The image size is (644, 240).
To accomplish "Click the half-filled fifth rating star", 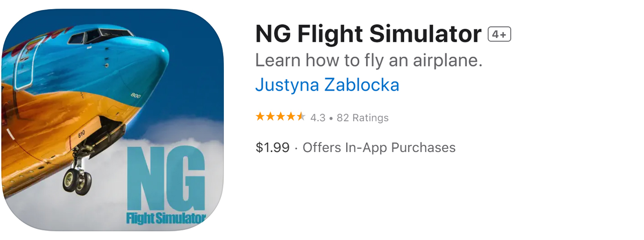I will click(301, 117).
